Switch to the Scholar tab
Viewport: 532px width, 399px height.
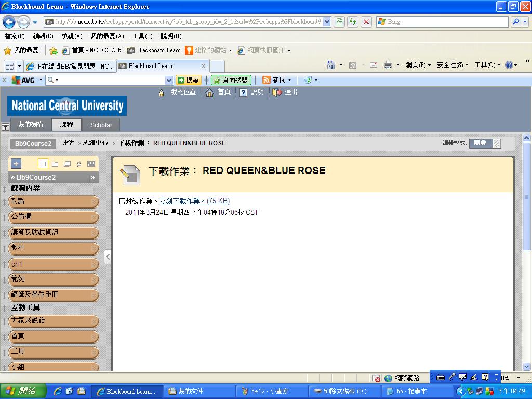pyautogui.click(x=101, y=125)
